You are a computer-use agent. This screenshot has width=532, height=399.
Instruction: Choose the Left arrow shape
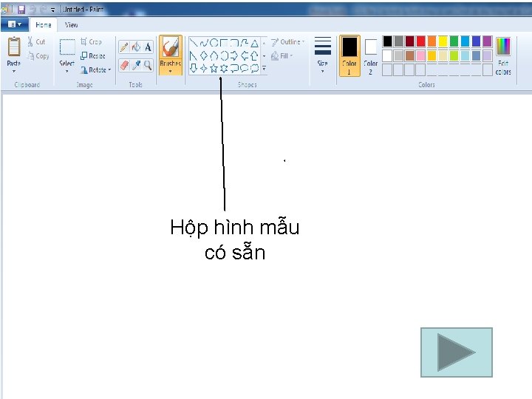(x=245, y=55)
